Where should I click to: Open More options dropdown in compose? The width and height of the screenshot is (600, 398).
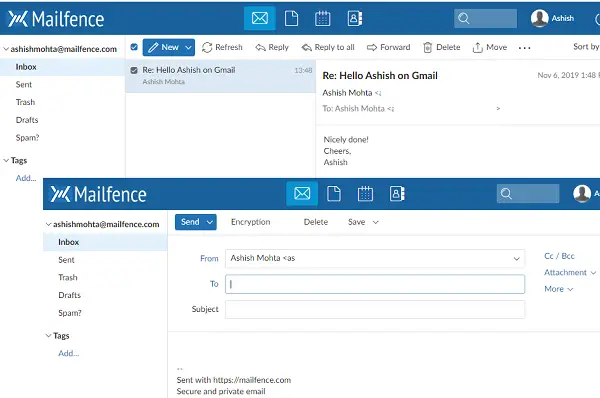(x=559, y=289)
